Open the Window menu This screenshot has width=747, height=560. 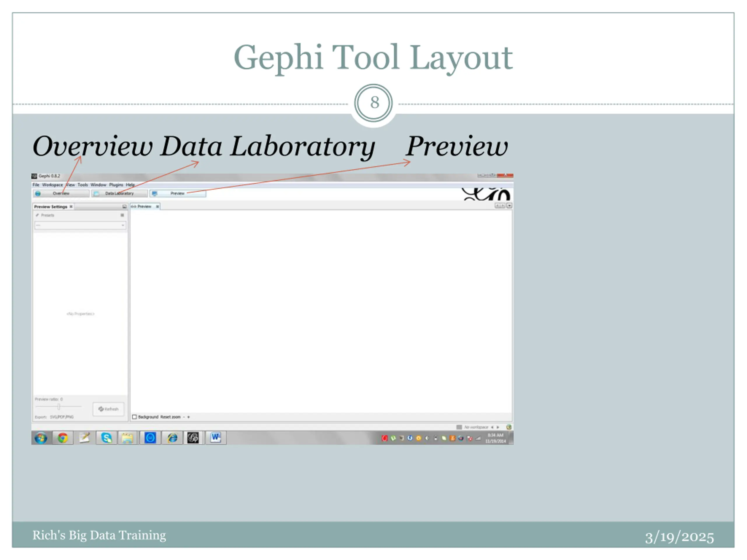pyautogui.click(x=98, y=185)
